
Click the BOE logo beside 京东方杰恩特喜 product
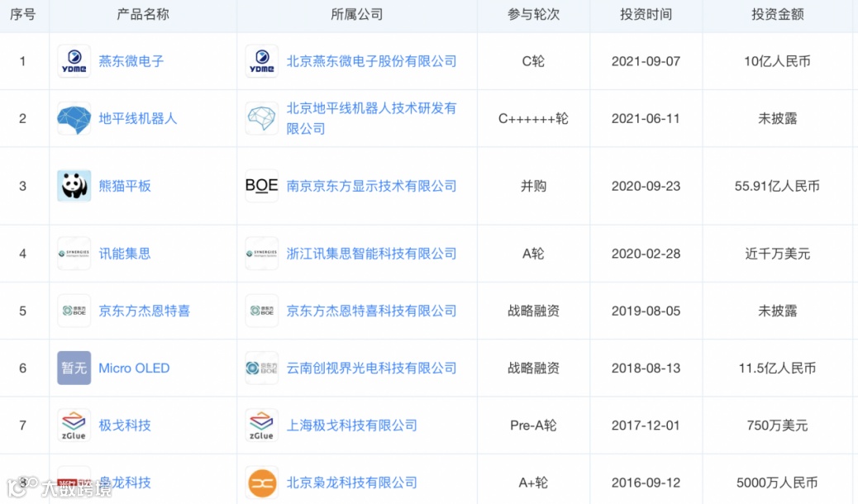(x=74, y=311)
